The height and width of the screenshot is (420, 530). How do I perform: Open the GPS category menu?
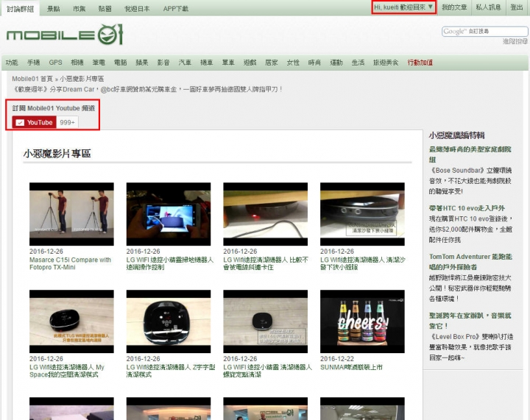click(55, 63)
